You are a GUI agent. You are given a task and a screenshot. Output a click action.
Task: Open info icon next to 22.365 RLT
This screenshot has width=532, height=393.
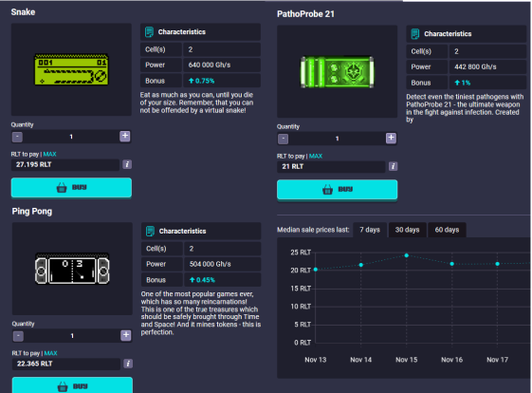(128, 364)
